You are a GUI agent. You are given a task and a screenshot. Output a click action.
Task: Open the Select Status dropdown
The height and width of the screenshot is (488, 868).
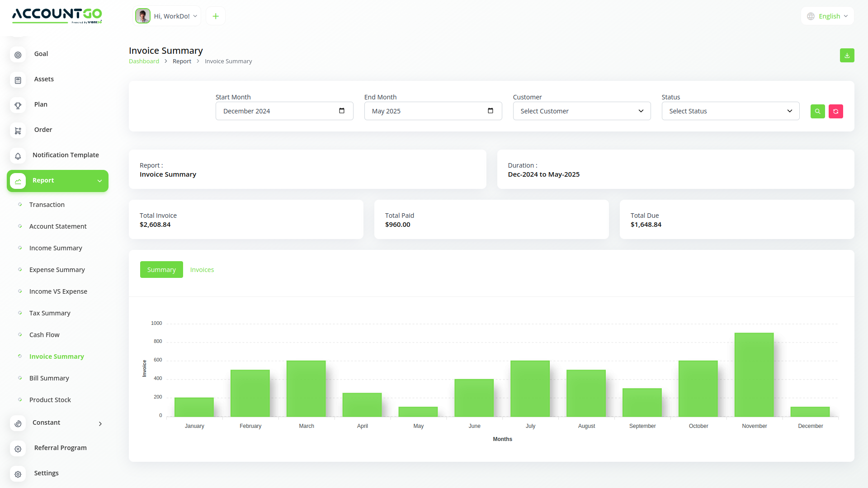point(730,111)
